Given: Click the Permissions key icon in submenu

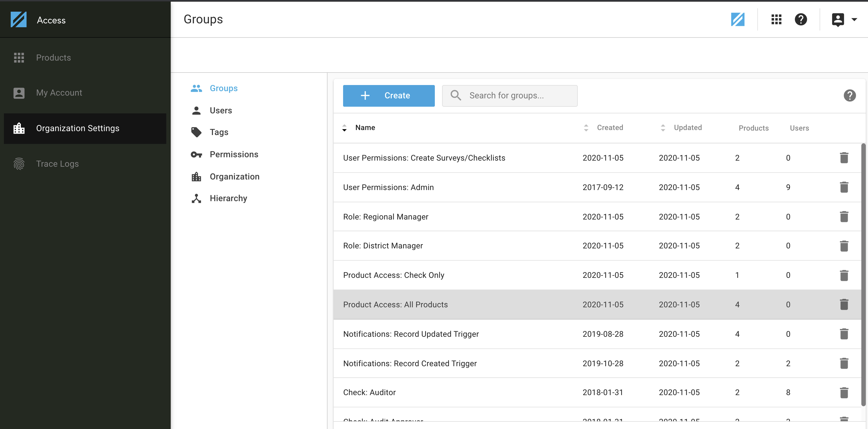Looking at the screenshot, I should 197,154.
